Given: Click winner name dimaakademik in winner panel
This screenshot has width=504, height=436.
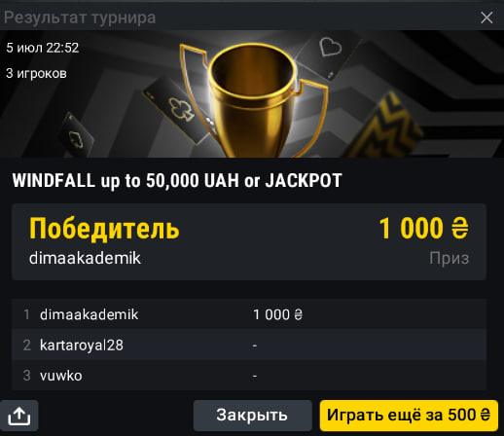Looking at the screenshot, I should point(85,258).
